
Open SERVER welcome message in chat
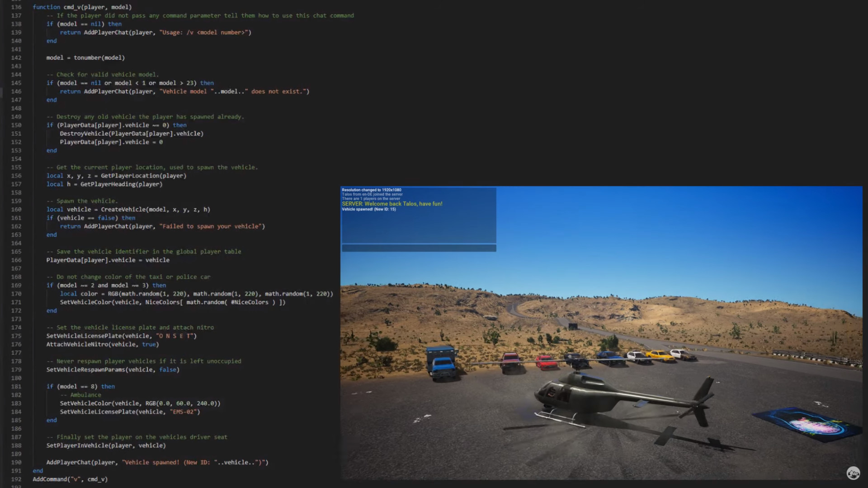(392, 204)
